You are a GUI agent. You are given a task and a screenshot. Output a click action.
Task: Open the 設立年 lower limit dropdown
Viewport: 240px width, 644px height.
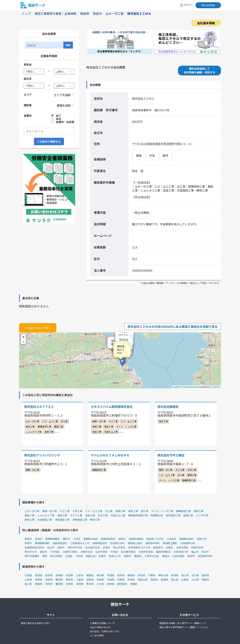click(x=34, y=86)
